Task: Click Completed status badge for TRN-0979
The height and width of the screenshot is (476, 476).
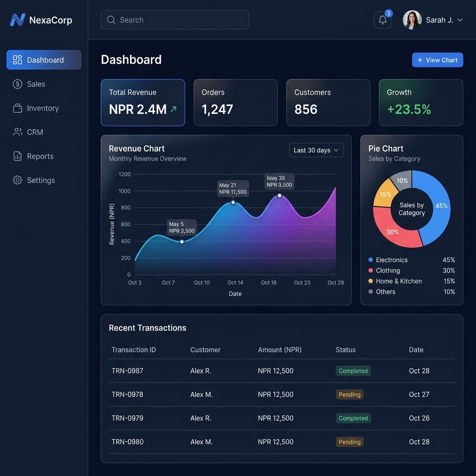Action: pos(353,418)
